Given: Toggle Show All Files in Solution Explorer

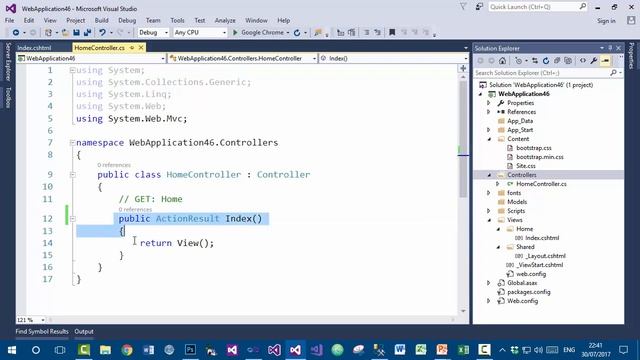Looking at the screenshot, I should coord(568,61).
